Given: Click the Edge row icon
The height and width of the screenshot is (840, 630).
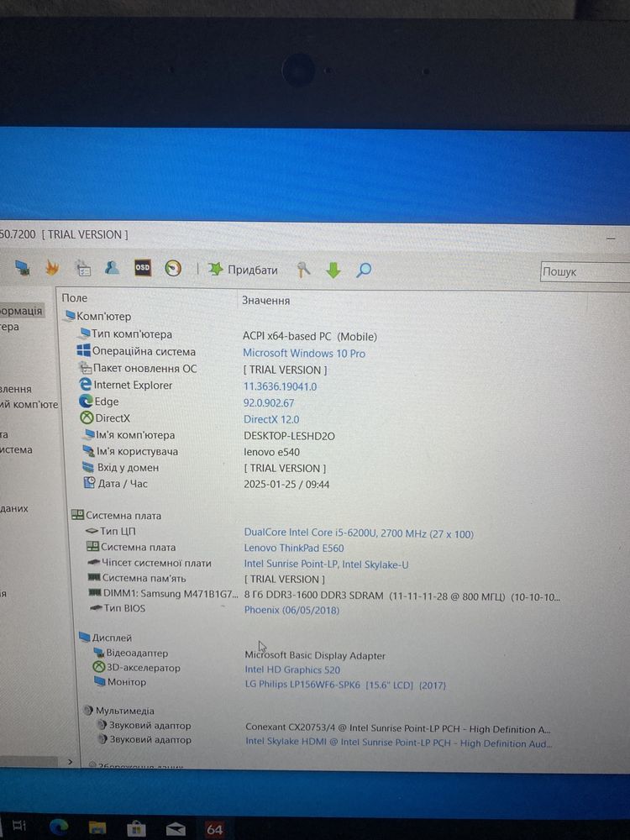Looking at the screenshot, I should point(86,402).
